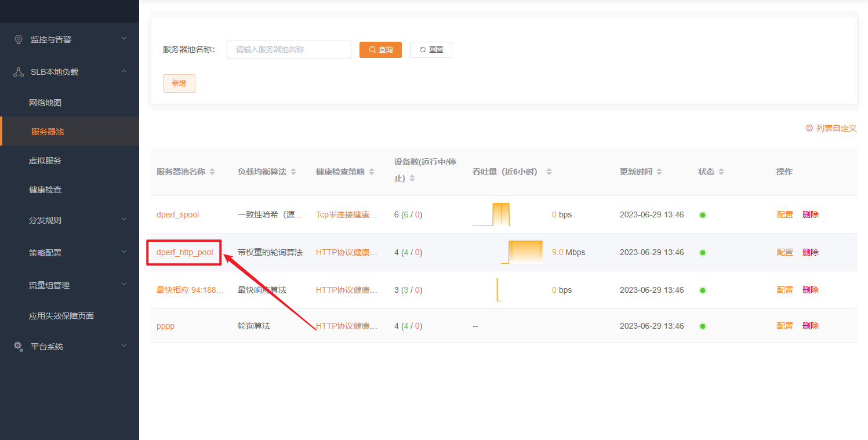The height and width of the screenshot is (440, 868).
Task: Sort by 健康检查策略 column arrows
Action: point(372,172)
